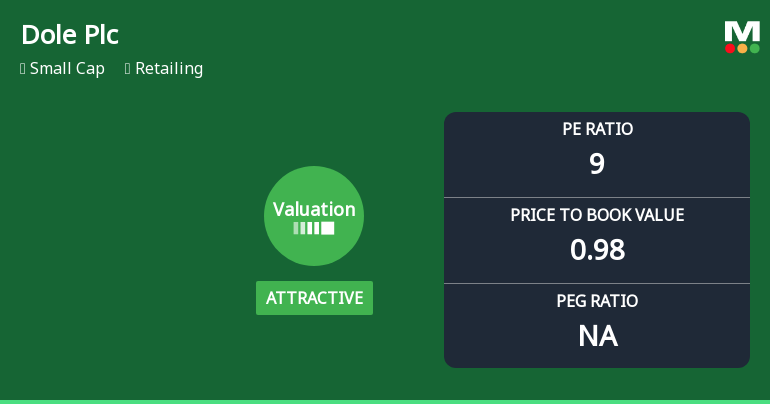Click the orange dot under the M logo

click(742, 48)
